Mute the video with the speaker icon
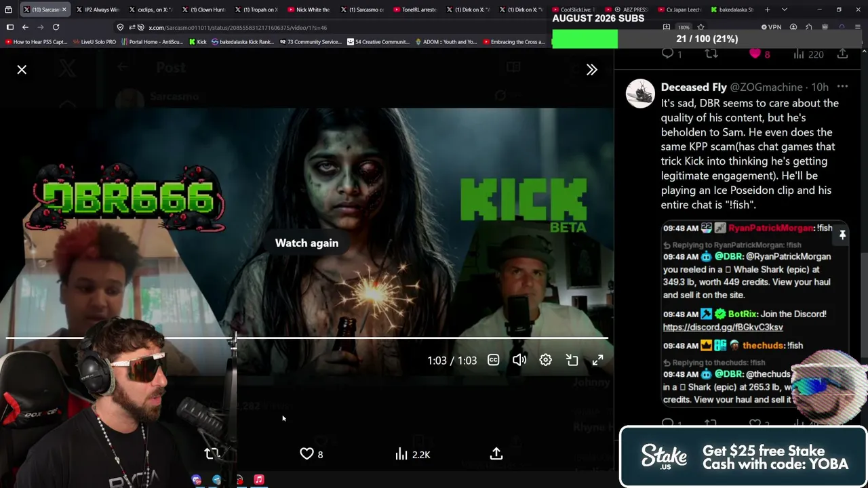 tap(519, 361)
